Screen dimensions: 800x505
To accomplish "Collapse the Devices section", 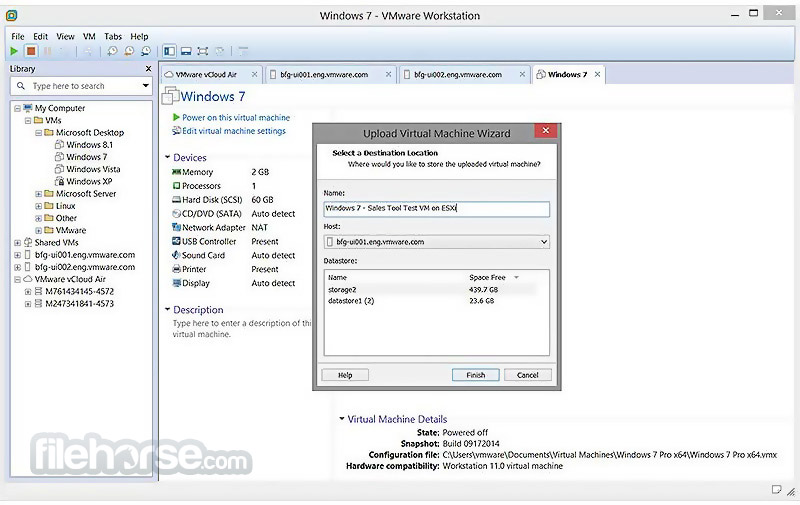I will click(167, 157).
